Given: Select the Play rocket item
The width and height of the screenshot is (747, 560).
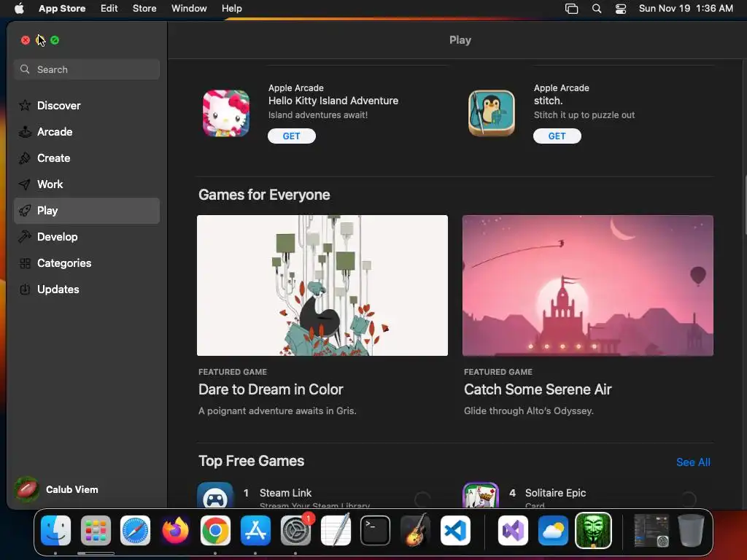Looking at the screenshot, I should pos(87,211).
